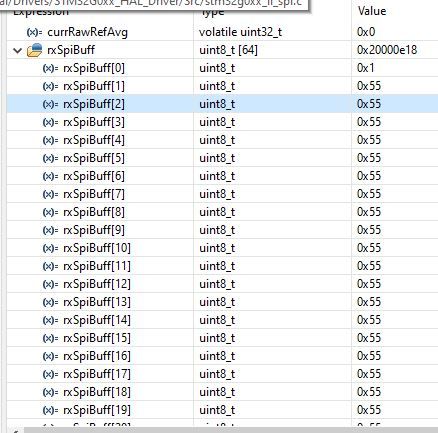Select rxSpiBuff[8] row

click(222, 212)
